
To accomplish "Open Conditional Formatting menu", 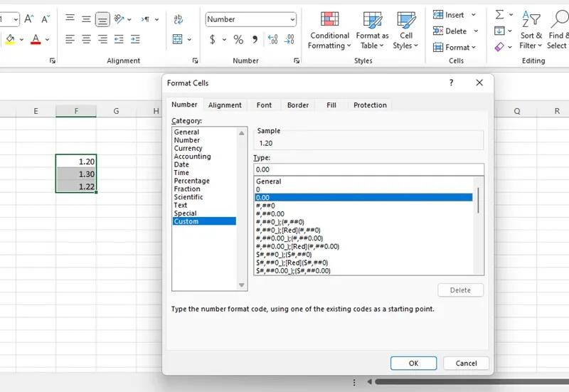I will (329, 30).
